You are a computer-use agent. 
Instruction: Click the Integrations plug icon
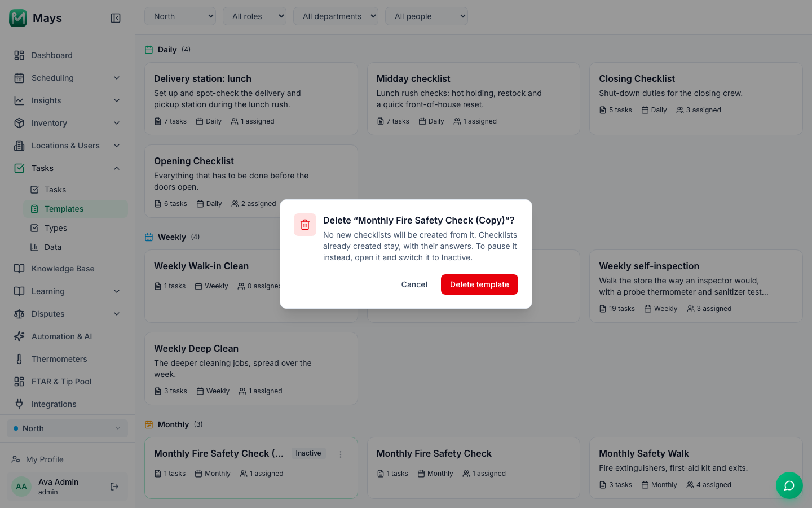(19, 404)
